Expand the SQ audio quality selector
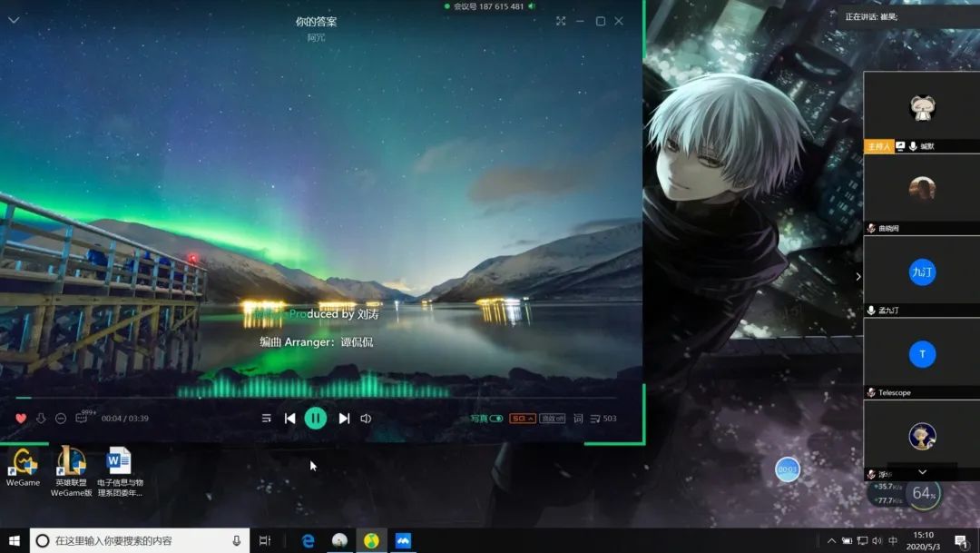The width and height of the screenshot is (980, 553). pyautogui.click(x=522, y=419)
